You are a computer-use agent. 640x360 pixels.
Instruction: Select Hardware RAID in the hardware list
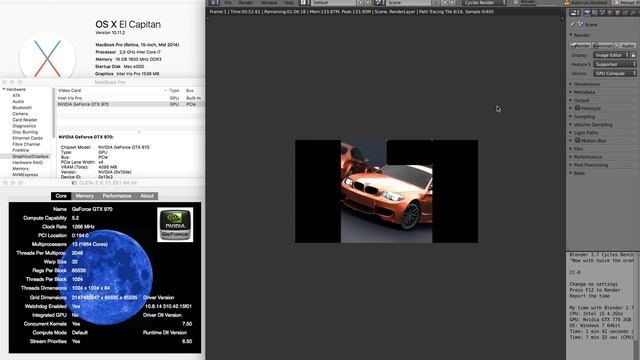(x=27, y=162)
